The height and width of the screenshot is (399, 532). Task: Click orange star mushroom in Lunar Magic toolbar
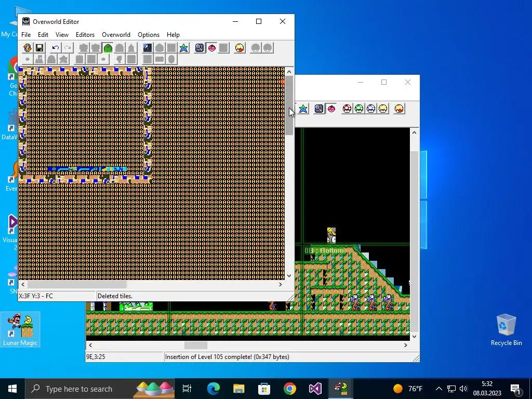click(x=399, y=109)
